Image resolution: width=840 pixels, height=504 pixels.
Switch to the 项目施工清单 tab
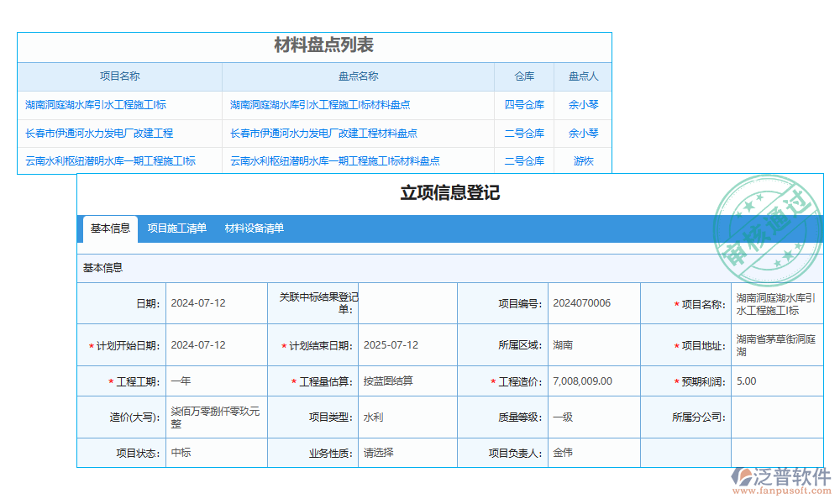pos(176,227)
